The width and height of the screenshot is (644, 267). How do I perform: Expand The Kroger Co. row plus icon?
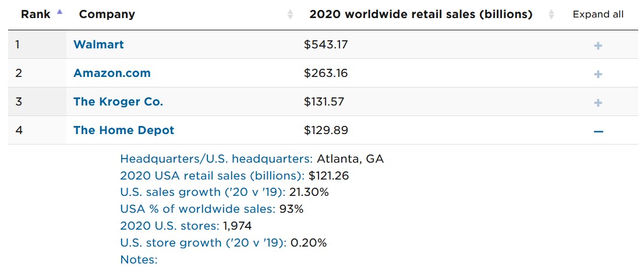click(598, 103)
